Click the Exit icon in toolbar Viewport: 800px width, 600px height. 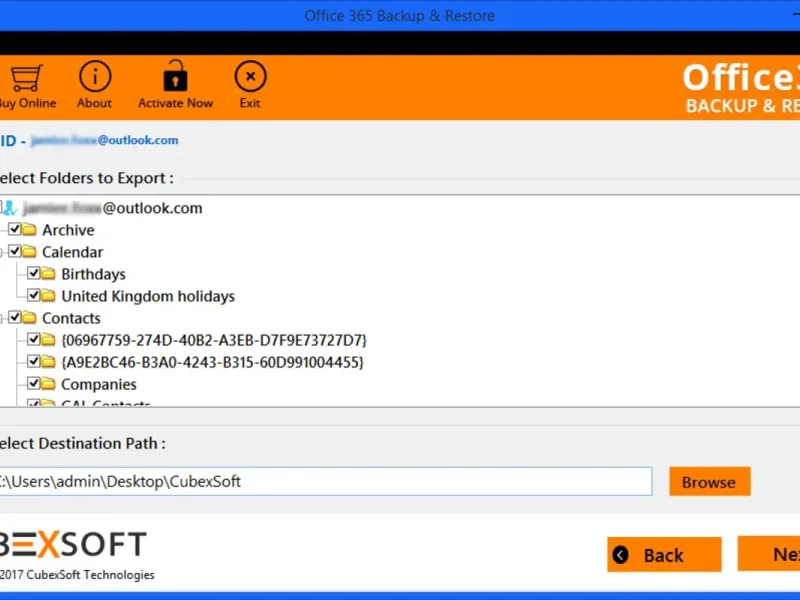[250, 76]
